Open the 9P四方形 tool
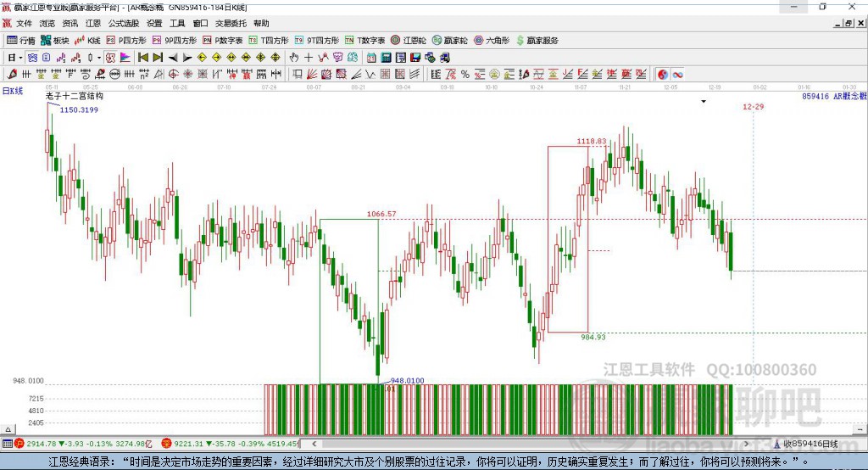The height and width of the screenshot is (470, 868). pos(174,41)
